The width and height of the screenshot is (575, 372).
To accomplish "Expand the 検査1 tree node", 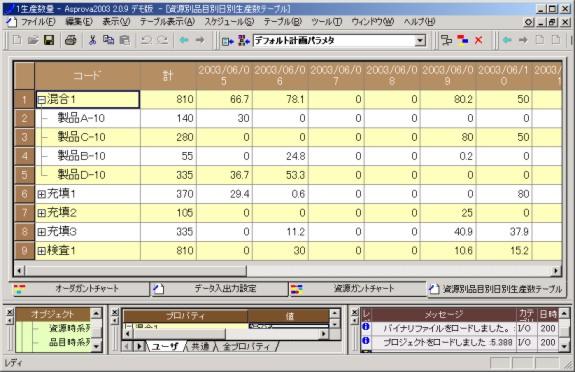I will tap(42, 251).
